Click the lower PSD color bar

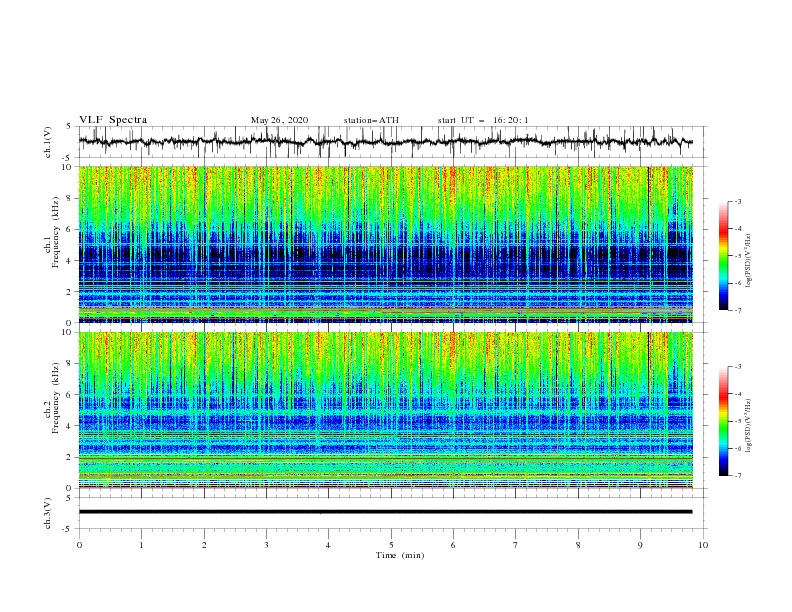[x=723, y=421]
